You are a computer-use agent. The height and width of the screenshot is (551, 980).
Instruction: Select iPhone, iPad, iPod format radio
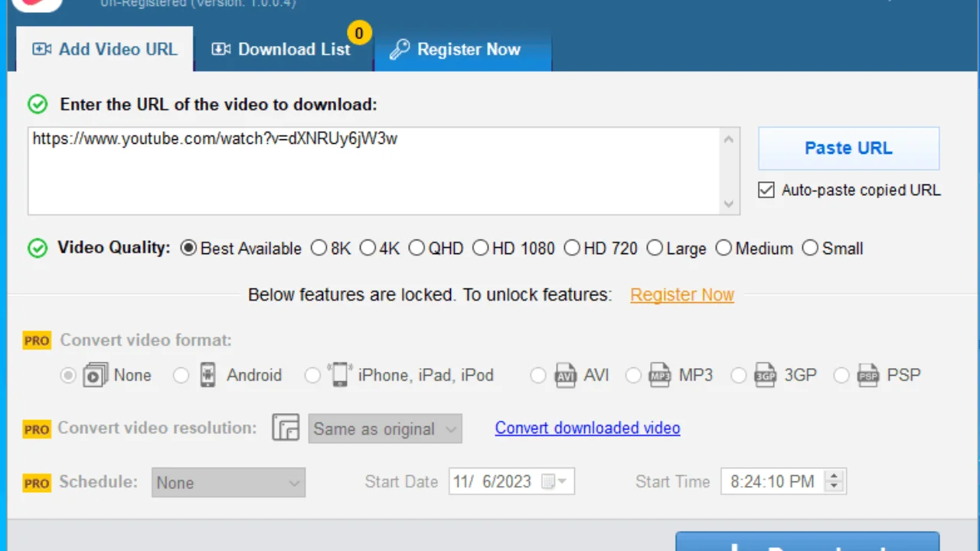[312, 376]
